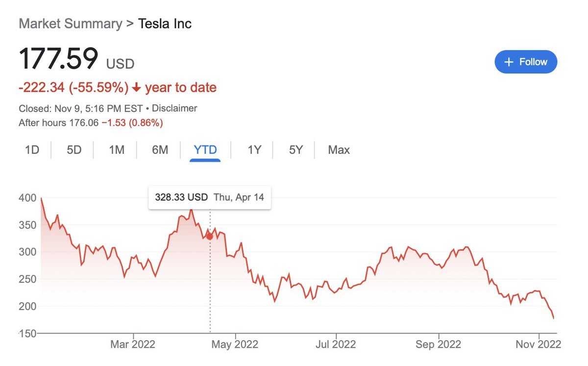Click the red down arrow icon
588x366 pixels.
(137, 88)
